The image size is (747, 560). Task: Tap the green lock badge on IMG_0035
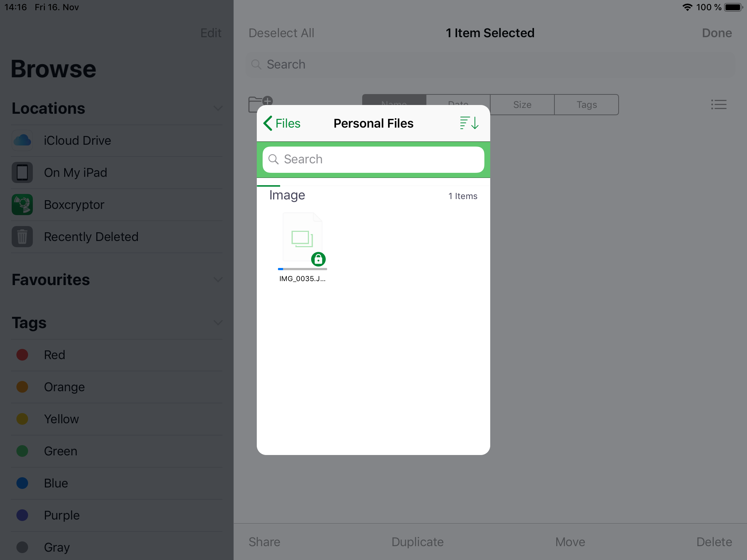tap(318, 259)
